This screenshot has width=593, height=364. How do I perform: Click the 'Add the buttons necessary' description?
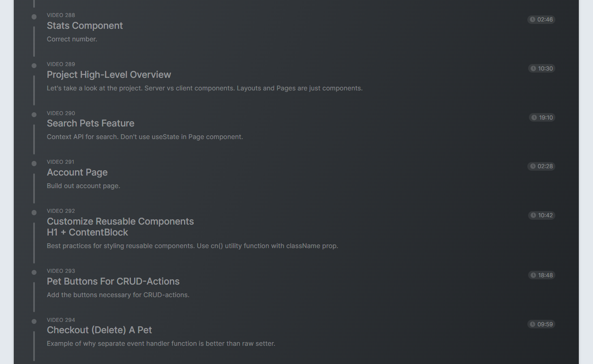pyautogui.click(x=118, y=295)
